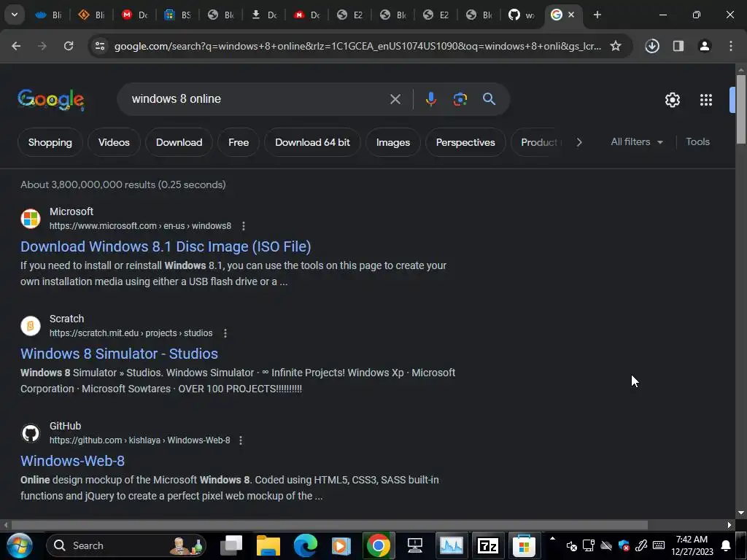The image size is (747, 560).
Task: Toggle the Chrome side panel icon
Action: (x=678, y=46)
